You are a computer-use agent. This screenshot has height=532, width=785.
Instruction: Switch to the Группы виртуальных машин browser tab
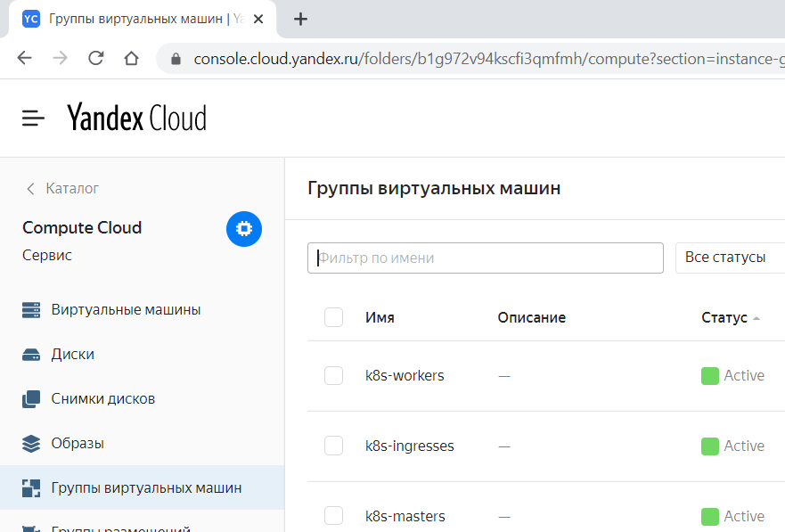[x=143, y=19]
